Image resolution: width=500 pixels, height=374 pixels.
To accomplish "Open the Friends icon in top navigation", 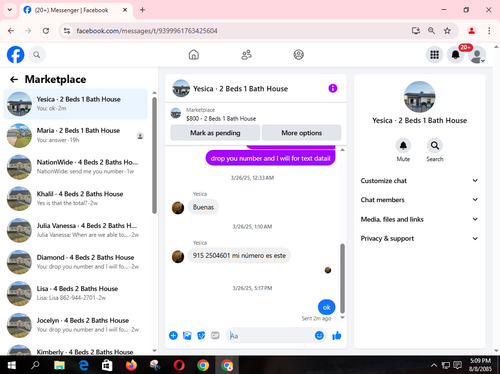I will [x=246, y=54].
